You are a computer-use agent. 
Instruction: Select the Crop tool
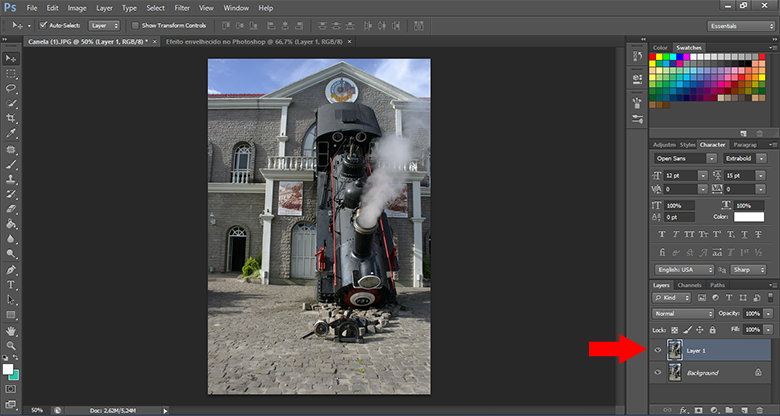[x=11, y=116]
